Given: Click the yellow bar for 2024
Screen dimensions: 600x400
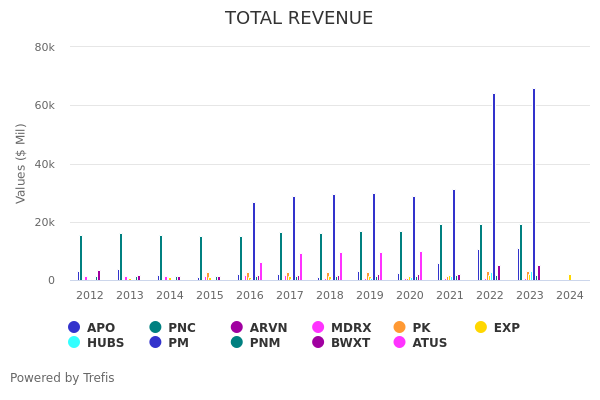Looking at the screenshot, I should (x=570, y=278).
